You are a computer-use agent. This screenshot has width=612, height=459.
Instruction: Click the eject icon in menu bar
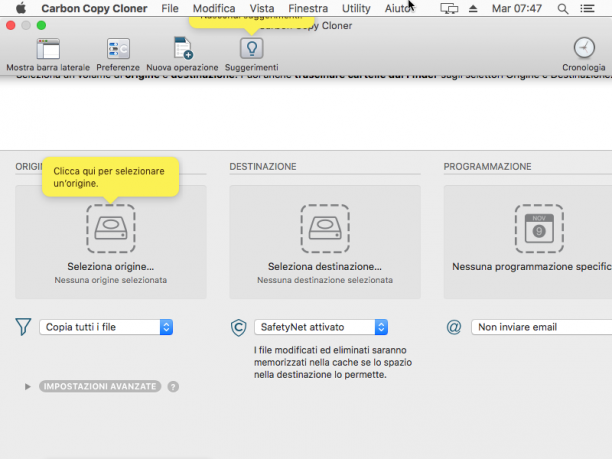coord(473,9)
